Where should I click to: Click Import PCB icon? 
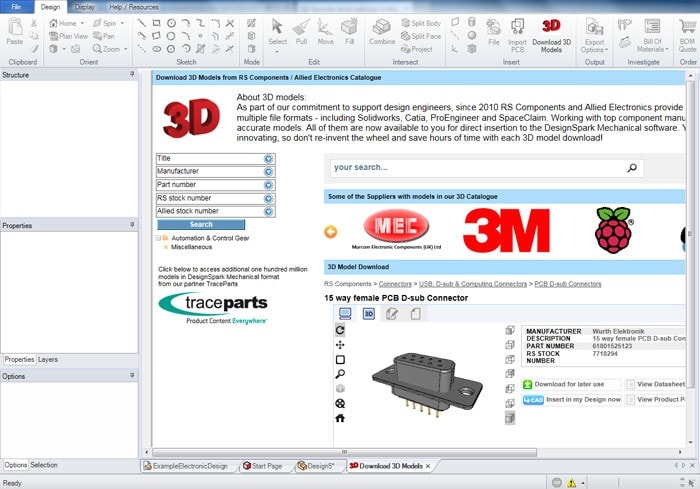tap(517, 27)
